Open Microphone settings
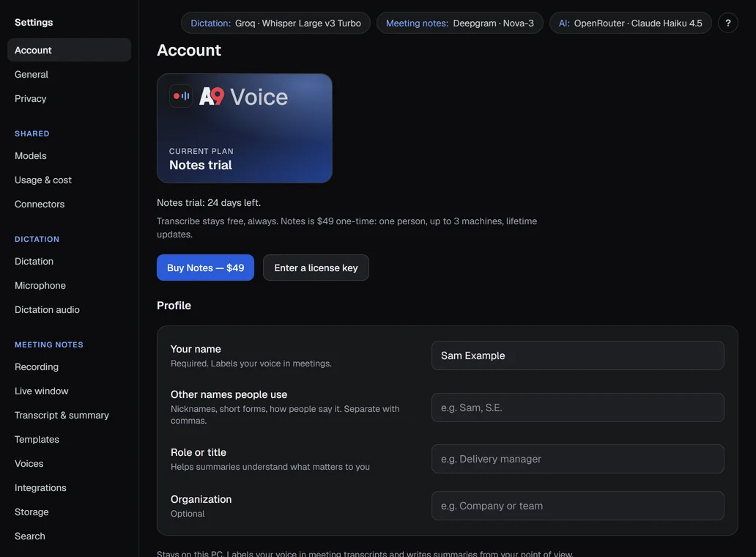This screenshot has height=557, width=756. click(40, 286)
